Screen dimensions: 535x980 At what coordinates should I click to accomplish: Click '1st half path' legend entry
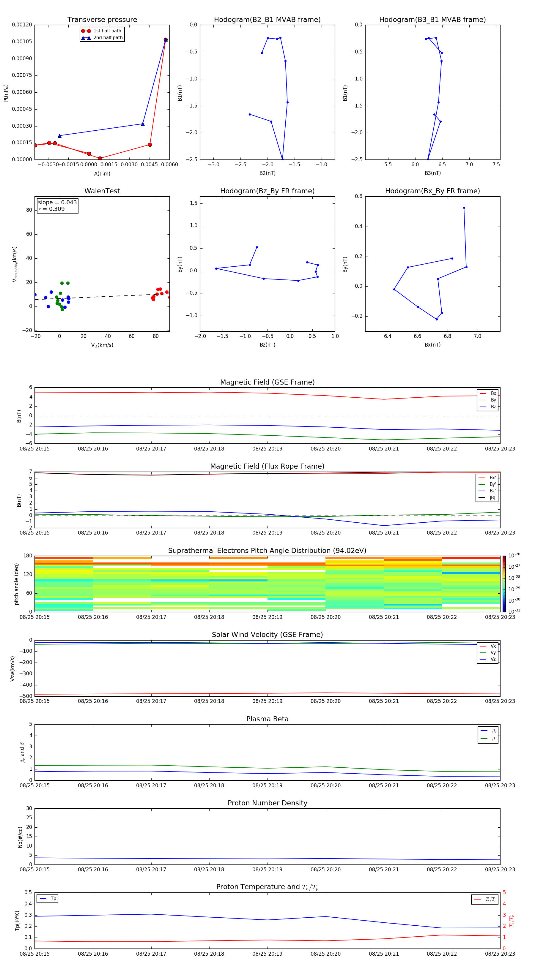click(x=102, y=31)
